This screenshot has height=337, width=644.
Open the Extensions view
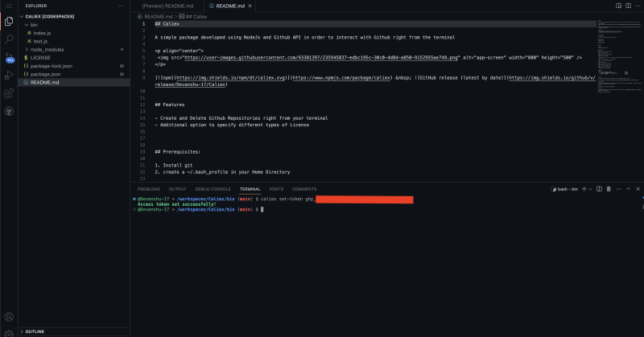9,93
